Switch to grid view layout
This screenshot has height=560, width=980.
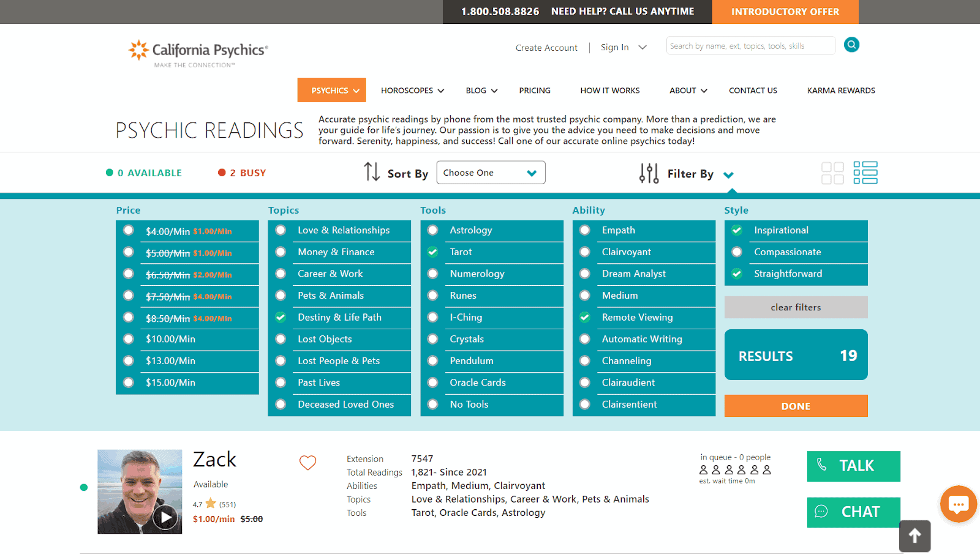click(832, 173)
